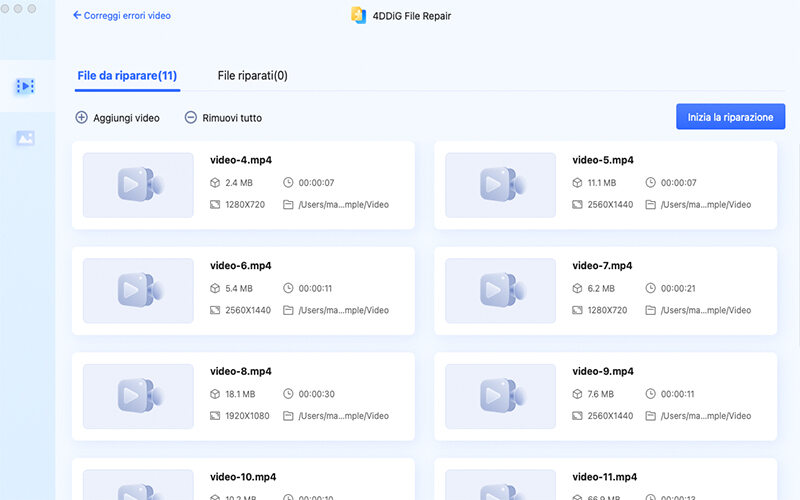Click resolution icon of video-6.mp4
800x500 pixels.
click(x=215, y=310)
